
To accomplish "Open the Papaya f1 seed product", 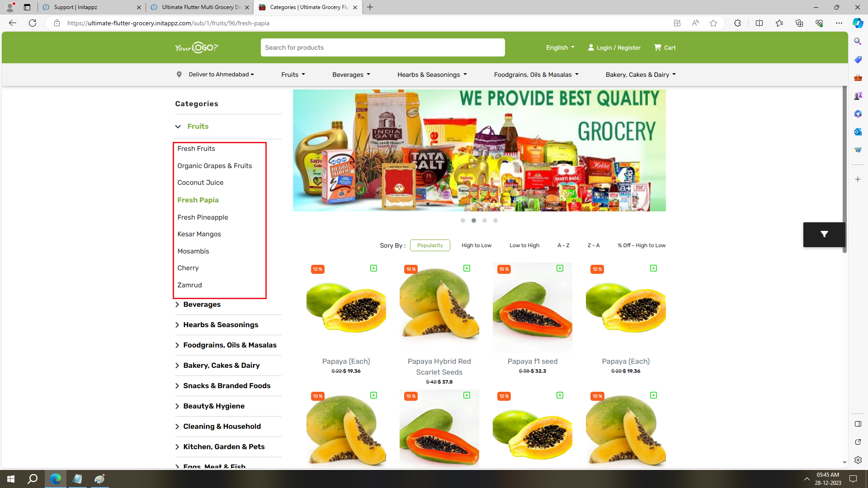I will 532,361.
